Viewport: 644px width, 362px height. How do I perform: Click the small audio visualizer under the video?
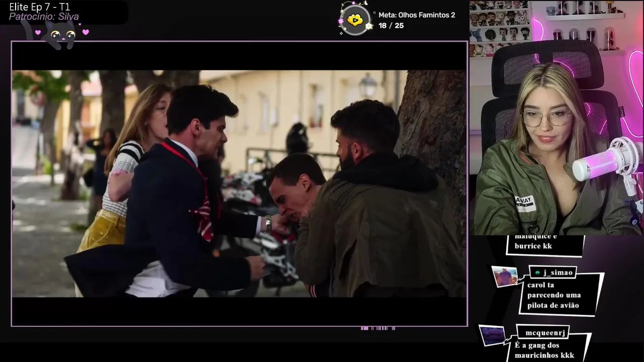(x=378, y=328)
